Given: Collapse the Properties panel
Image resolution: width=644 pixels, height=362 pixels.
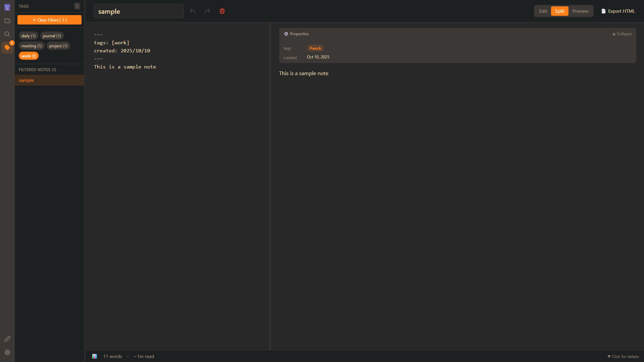Looking at the screenshot, I should tap(622, 34).
